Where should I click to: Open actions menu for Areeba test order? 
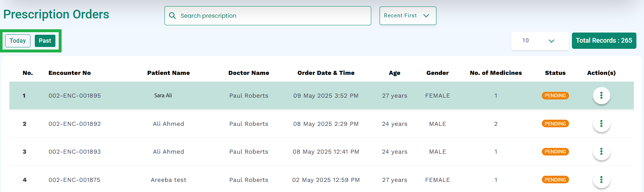coord(601,180)
